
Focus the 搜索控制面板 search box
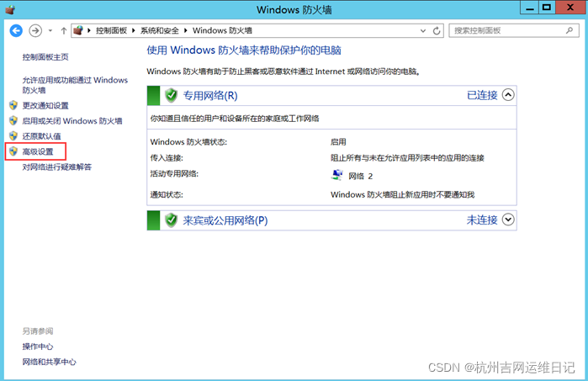(x=514, y=31)
